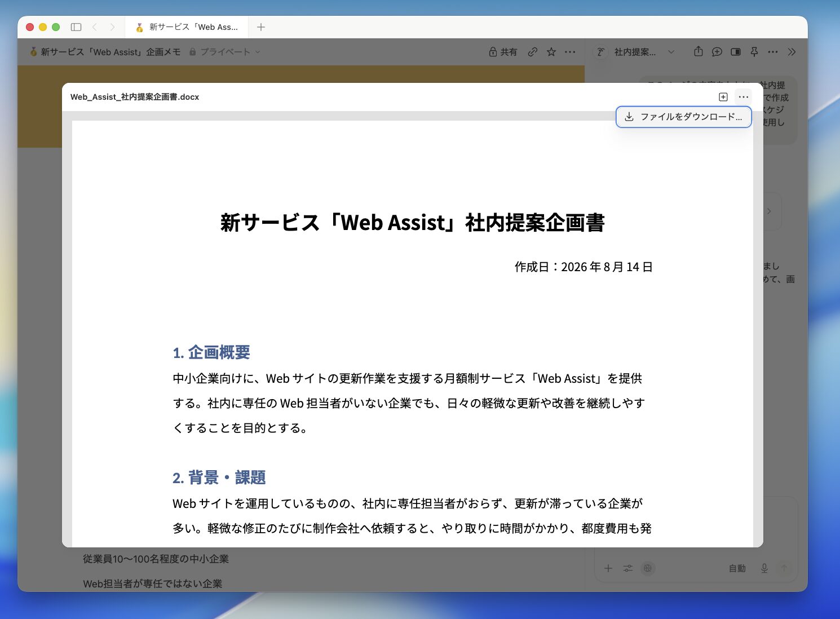Click the line starting 中小企業向けに、Webサイトの更新作業
This screenshot has width=840, height=619.
(408, 378)
